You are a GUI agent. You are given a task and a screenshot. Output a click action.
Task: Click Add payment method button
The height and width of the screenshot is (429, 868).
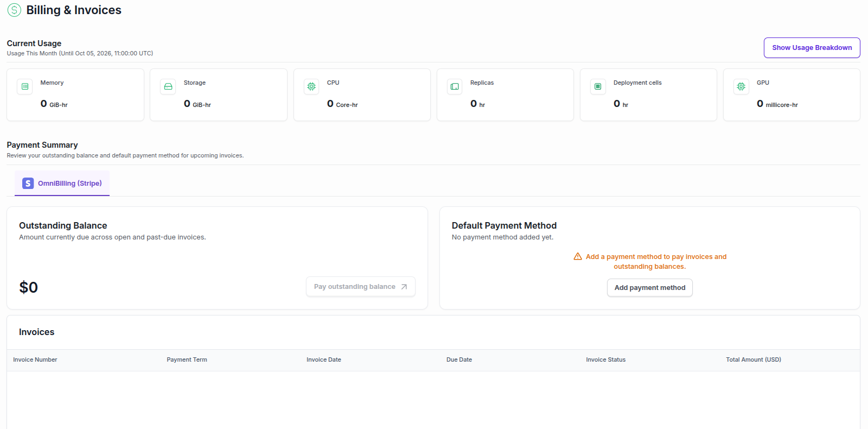[650, 288]
